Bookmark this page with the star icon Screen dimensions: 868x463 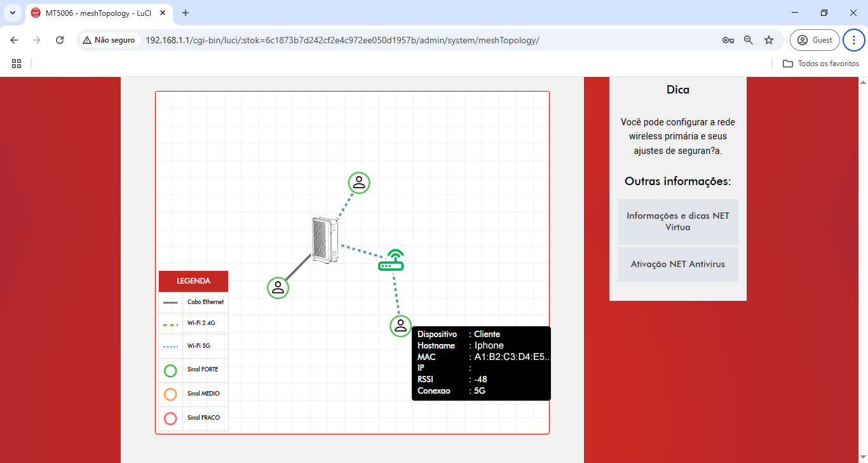click(x=769, y=40)
